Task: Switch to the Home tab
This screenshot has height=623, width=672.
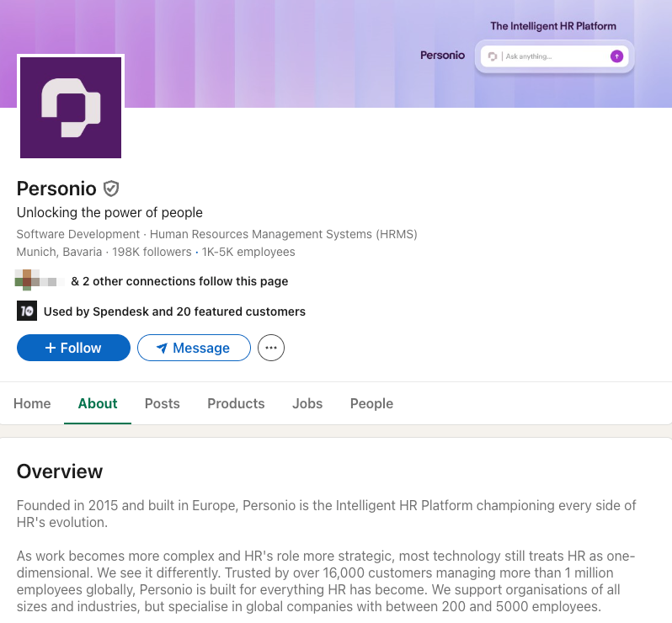Action: point(32,403)
